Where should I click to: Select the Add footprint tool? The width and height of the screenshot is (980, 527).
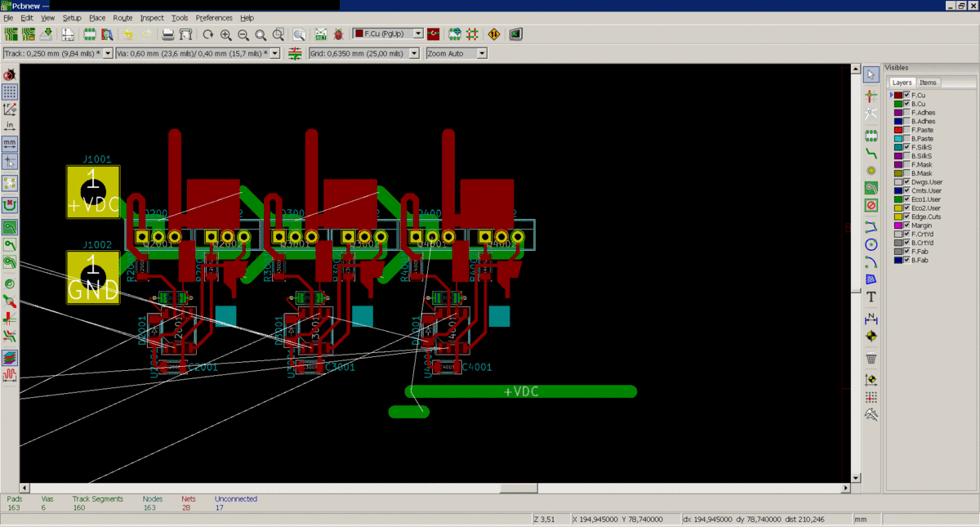tap(871, 135)
